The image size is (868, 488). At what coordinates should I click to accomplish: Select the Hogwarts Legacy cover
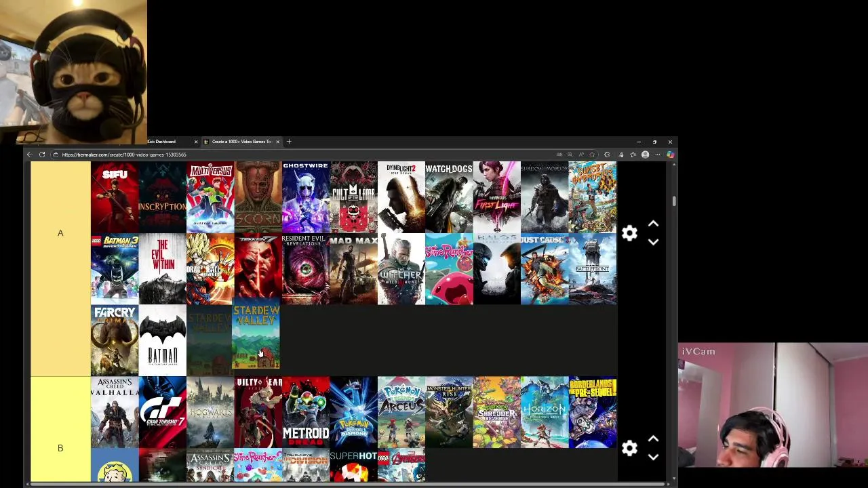210,413
